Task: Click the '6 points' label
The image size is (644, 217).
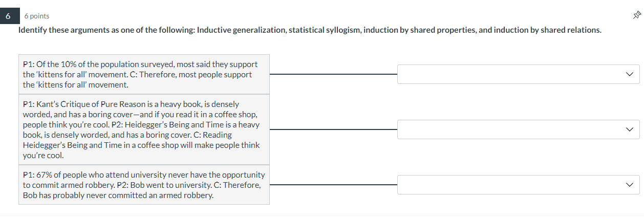Action: [37, 16]
